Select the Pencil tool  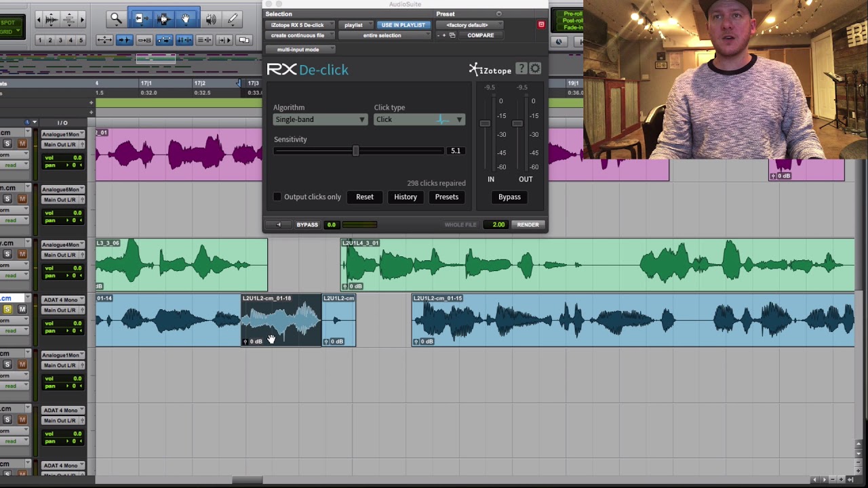coord(233,19)
